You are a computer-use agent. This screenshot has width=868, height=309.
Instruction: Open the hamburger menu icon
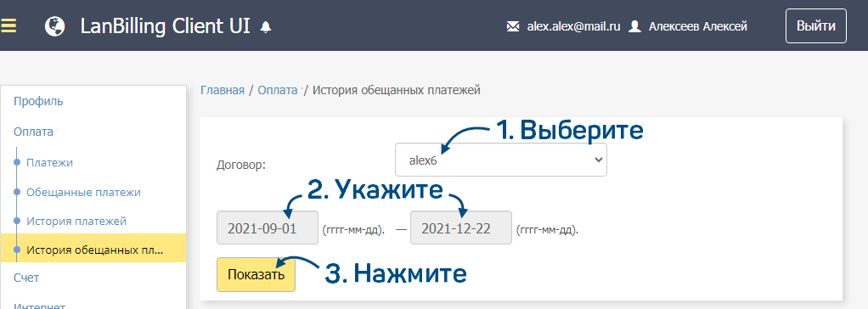click(x=8, y=26)
